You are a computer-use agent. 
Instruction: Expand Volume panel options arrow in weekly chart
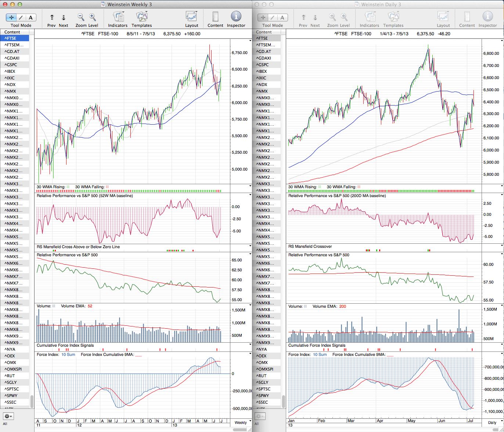coord(250,306)
